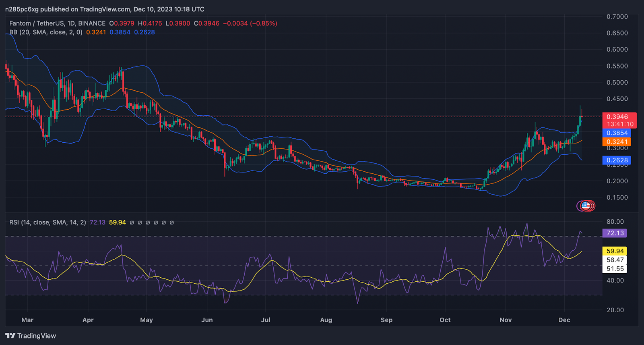Click the Sep label on time axis

point(386,320)
